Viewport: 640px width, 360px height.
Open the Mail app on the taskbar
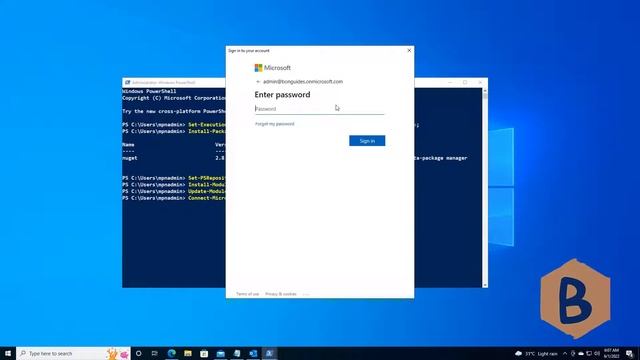[x=220, y=353]
